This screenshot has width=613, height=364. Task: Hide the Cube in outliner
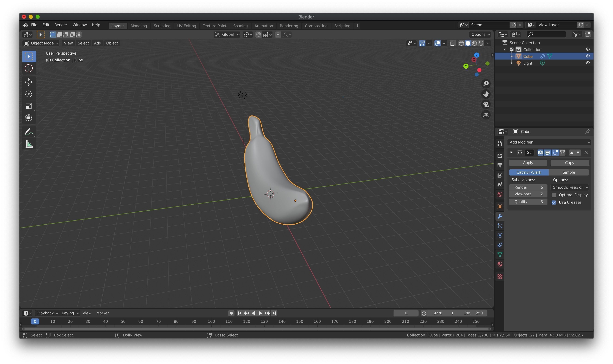[x=588, y=56]
